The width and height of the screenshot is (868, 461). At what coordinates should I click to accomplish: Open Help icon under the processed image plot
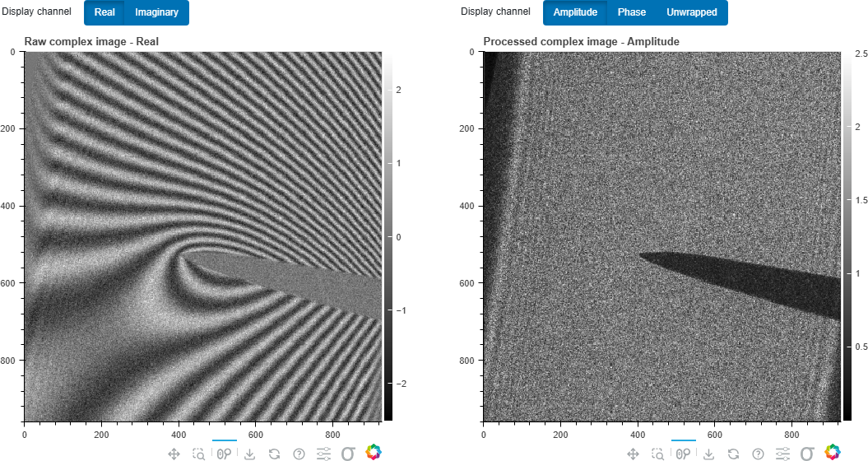coord(758,454)
